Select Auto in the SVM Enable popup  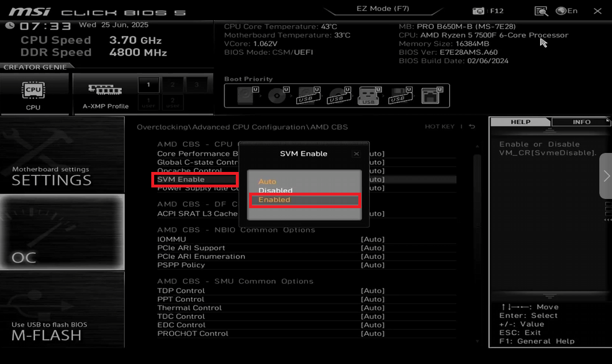coord(267,181)
